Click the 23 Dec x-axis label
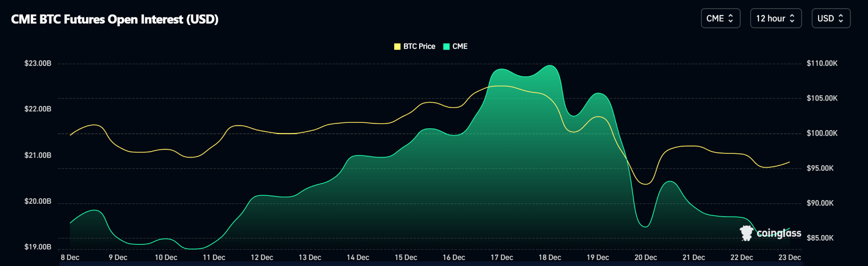 pyautogui.click(x=789, y=258)
